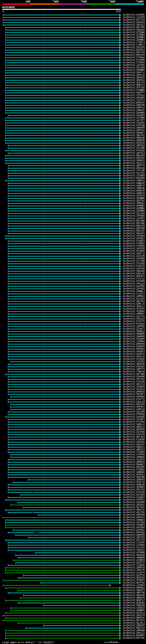Click the cyan =50char. scale key
Image resolution: width=146 pixels, height=644 pixels.
point(112,642)
